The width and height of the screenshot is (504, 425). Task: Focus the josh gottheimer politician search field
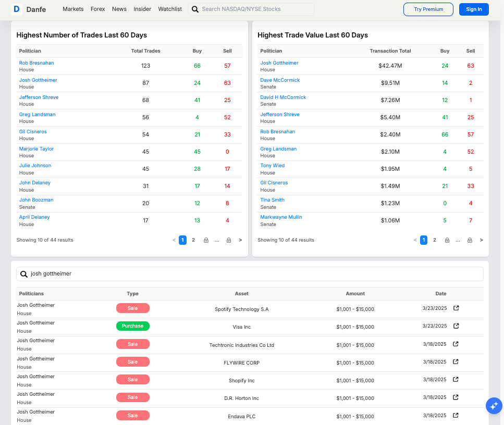pyautogui.click(x=250, y=273)
